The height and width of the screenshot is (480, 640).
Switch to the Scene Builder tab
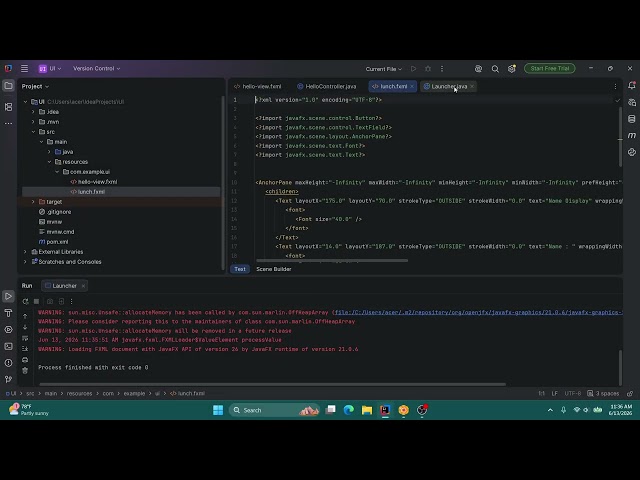click(x=273, y=269)
